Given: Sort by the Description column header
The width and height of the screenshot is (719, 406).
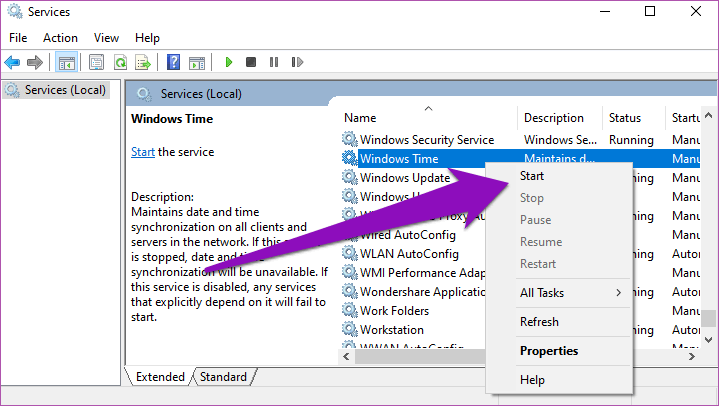Looking at the screenshot, I should (x=560, y=117).
